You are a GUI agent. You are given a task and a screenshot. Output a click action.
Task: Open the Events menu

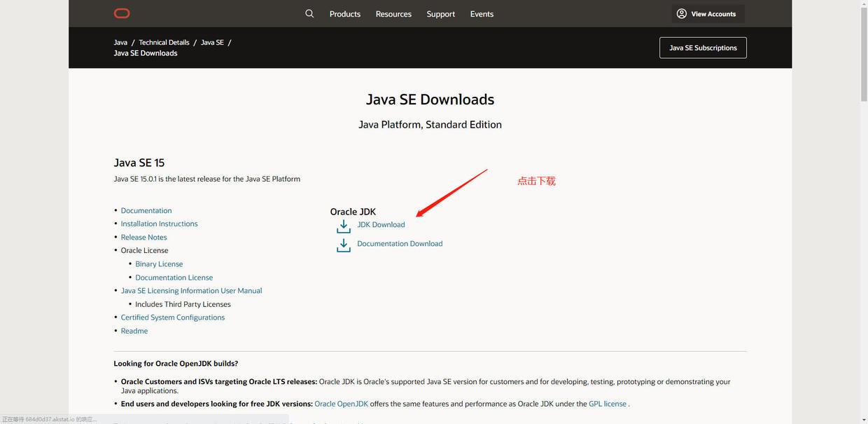pyautogui.click(x=482, y=13)
